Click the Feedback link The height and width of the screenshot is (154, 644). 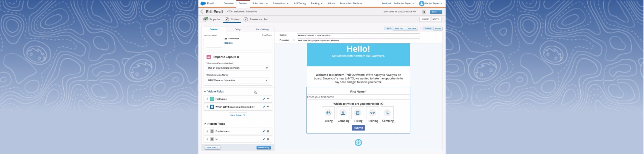(386, 4)
